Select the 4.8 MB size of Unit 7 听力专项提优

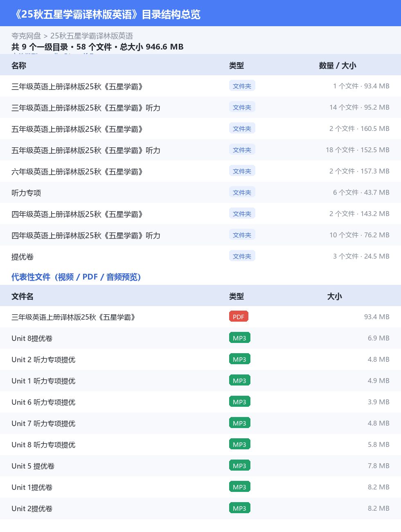pyautogui.click(x=378, y=423)
